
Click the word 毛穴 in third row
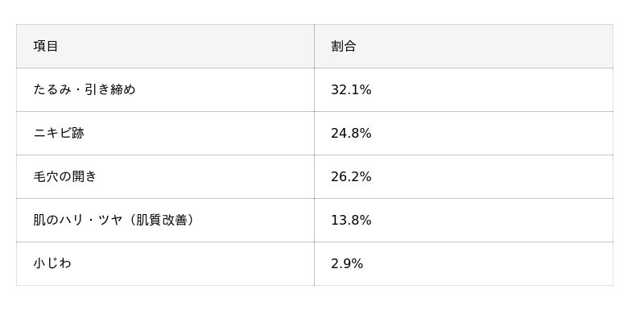point(46,176)
